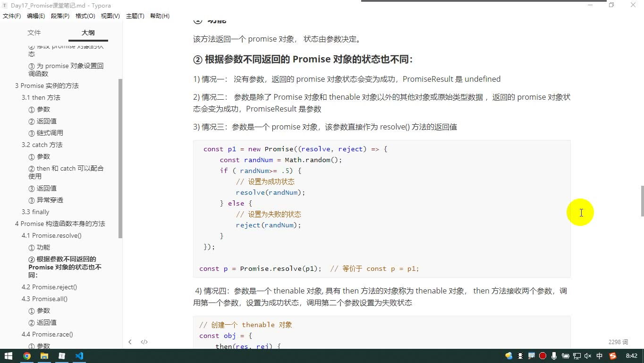Click the red recording stop tray icon
The image size is (644, 363).
[x=543, y=356]
